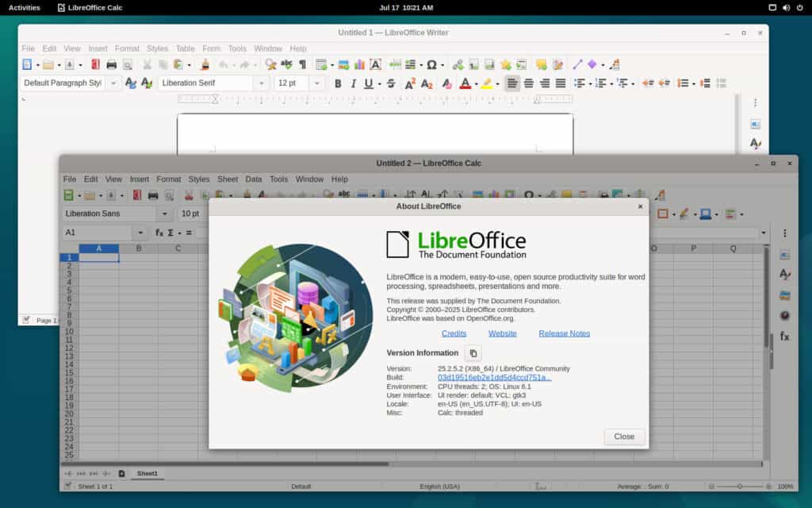Select Align Left in Writer toolbar

[x=512, y=83]
